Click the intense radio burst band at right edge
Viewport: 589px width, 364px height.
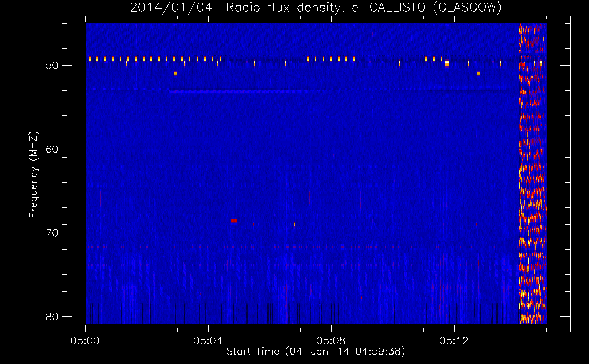[x=533, y=174]
